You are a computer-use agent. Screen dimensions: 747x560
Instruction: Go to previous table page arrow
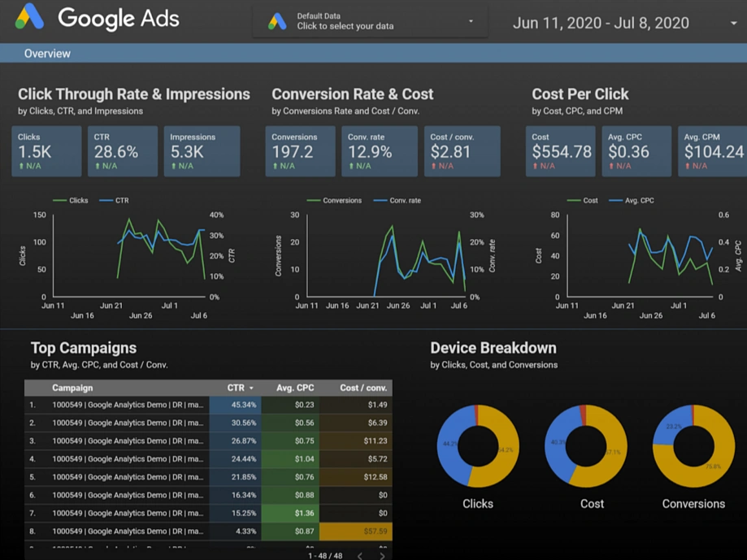point(360,556)
